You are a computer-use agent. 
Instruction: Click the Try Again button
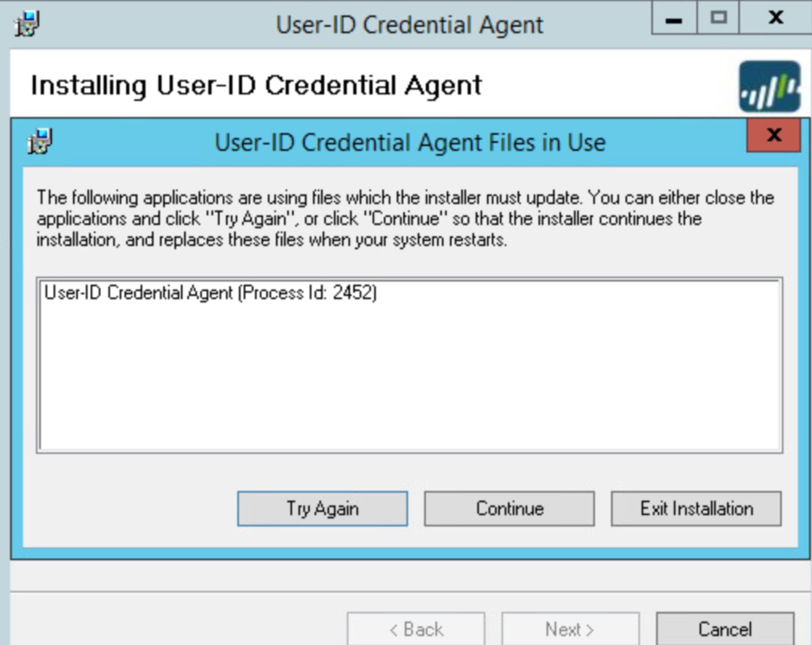(322, 509)
